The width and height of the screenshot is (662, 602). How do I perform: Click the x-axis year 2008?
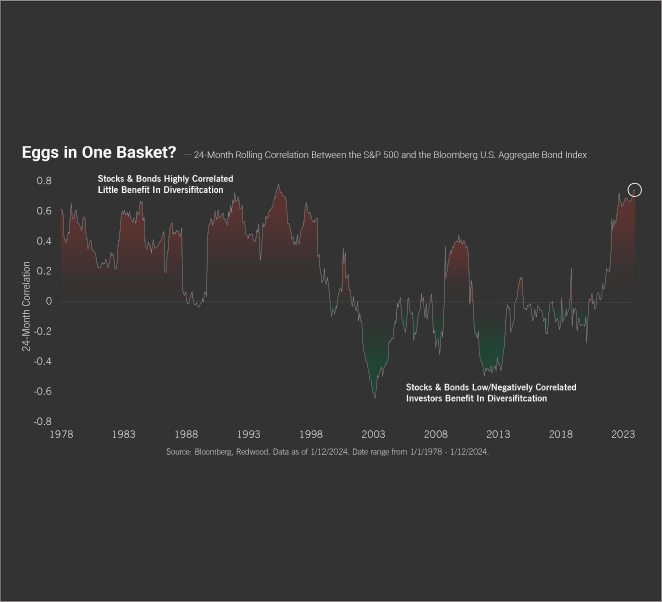436,434
